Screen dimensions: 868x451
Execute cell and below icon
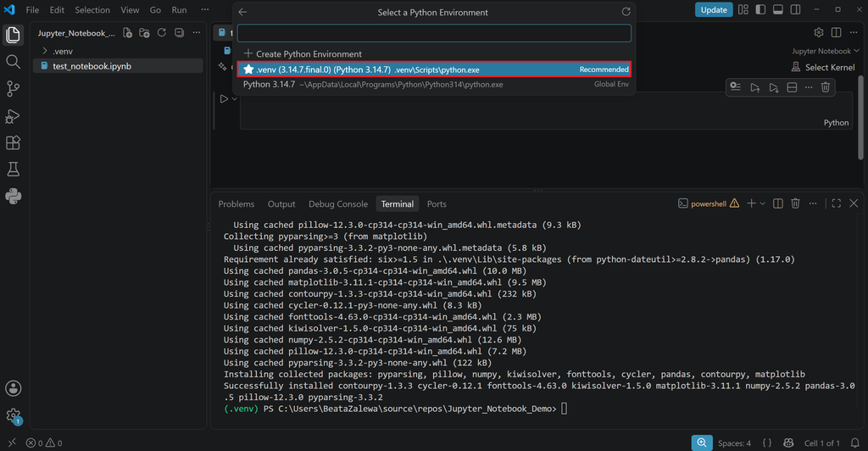(x=774, y=87)
